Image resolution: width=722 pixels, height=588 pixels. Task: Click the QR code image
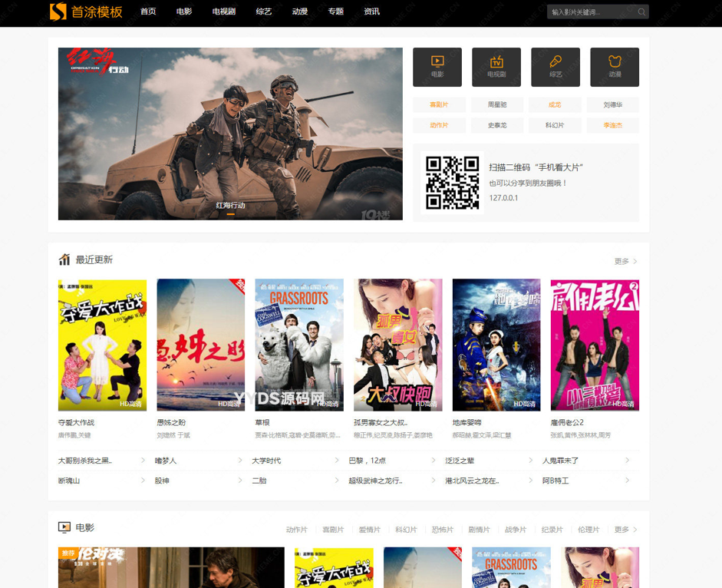click(453, 183)
